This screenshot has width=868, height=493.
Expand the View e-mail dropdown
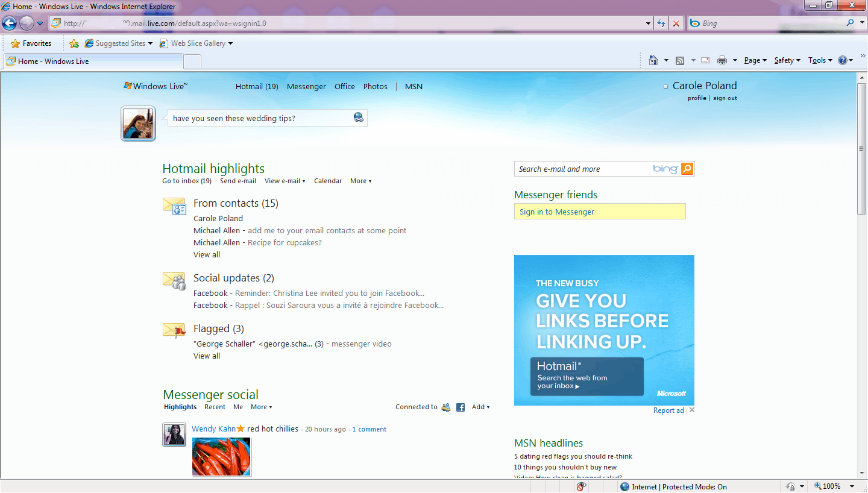285,181
